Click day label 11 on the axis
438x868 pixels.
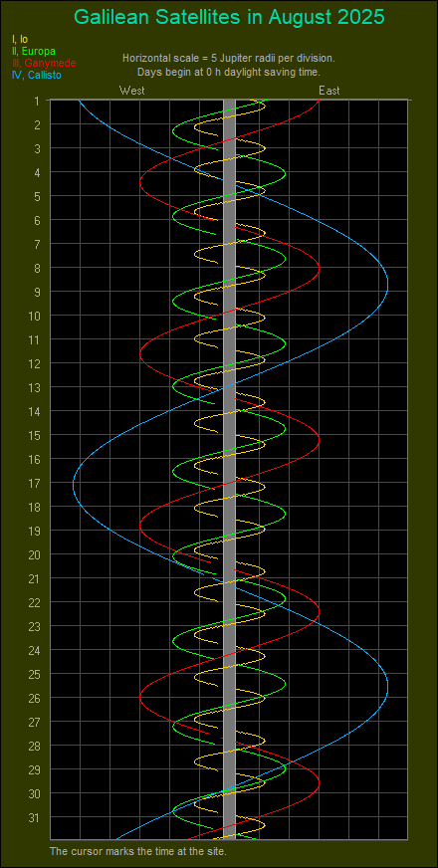[x=34, y=339]
